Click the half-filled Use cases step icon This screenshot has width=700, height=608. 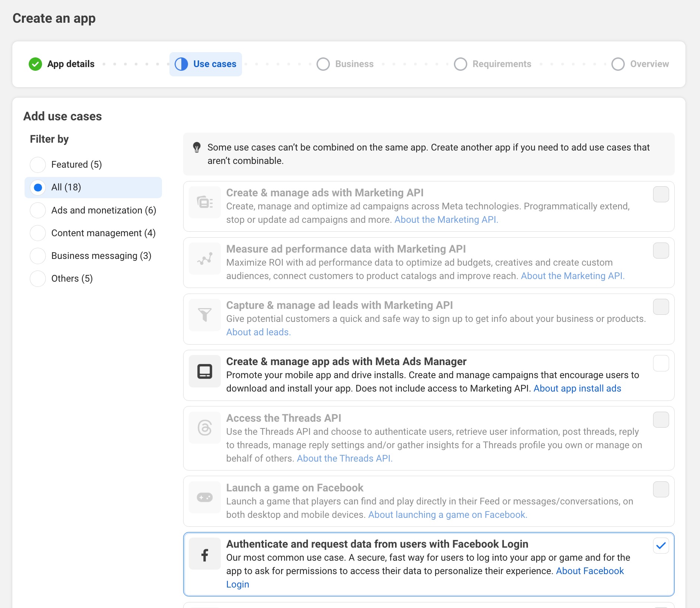[x=181, y=64]
